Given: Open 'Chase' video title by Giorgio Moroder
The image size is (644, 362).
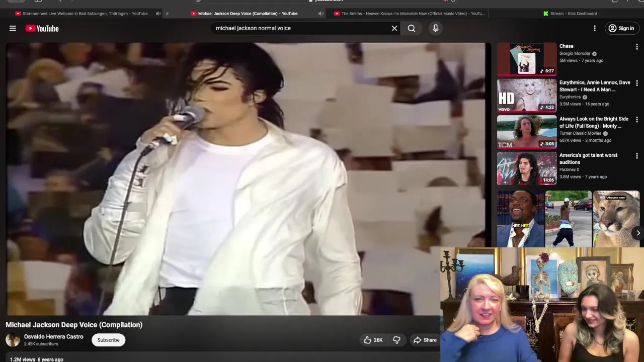Looking at the screenshot, I should (567, 46).
